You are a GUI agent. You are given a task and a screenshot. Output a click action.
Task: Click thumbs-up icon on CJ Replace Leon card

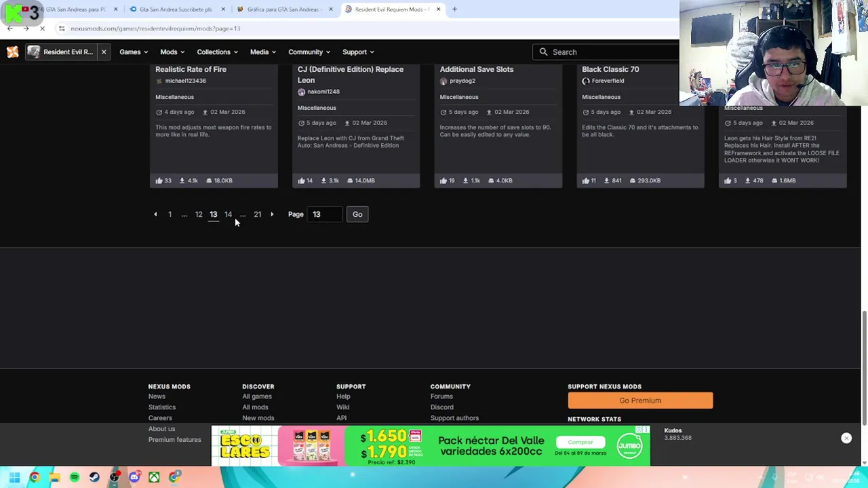pyautogui.click(x=301, y=180)
